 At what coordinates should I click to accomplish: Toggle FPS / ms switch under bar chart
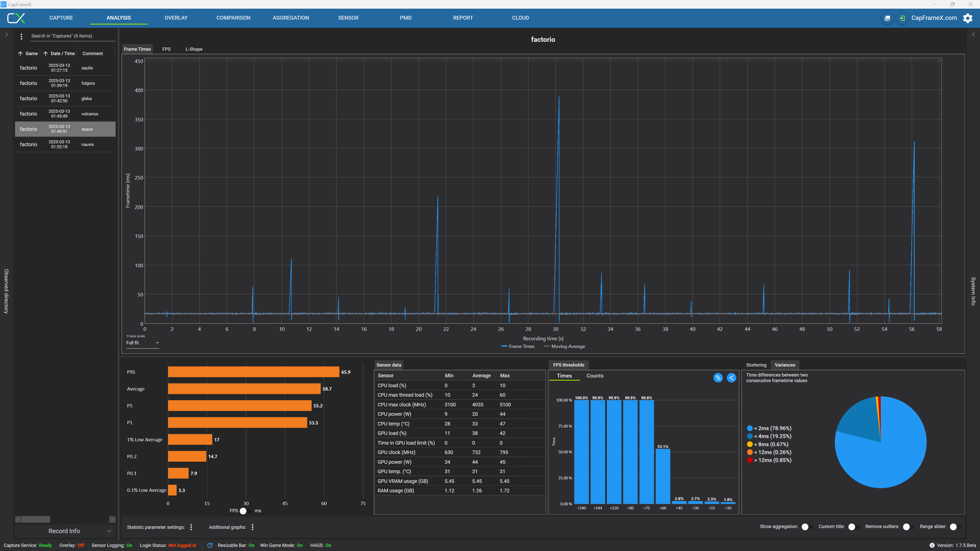[x=246, y=511]
